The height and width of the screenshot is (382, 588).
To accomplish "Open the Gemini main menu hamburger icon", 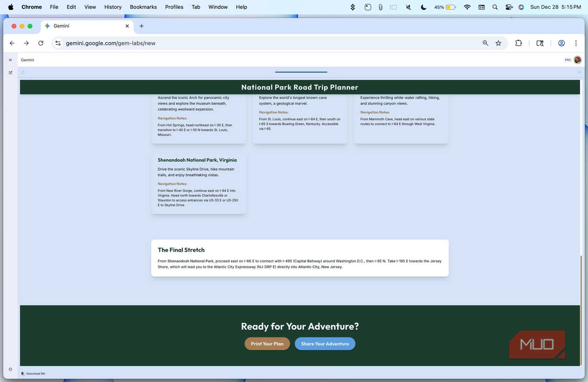I will pos(10,60).
